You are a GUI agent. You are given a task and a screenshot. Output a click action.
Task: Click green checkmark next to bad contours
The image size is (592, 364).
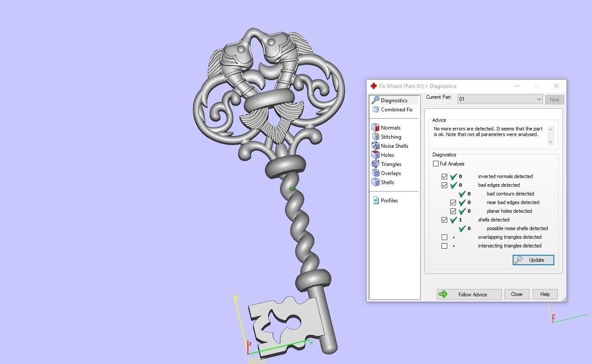click(x=462, y=194)
